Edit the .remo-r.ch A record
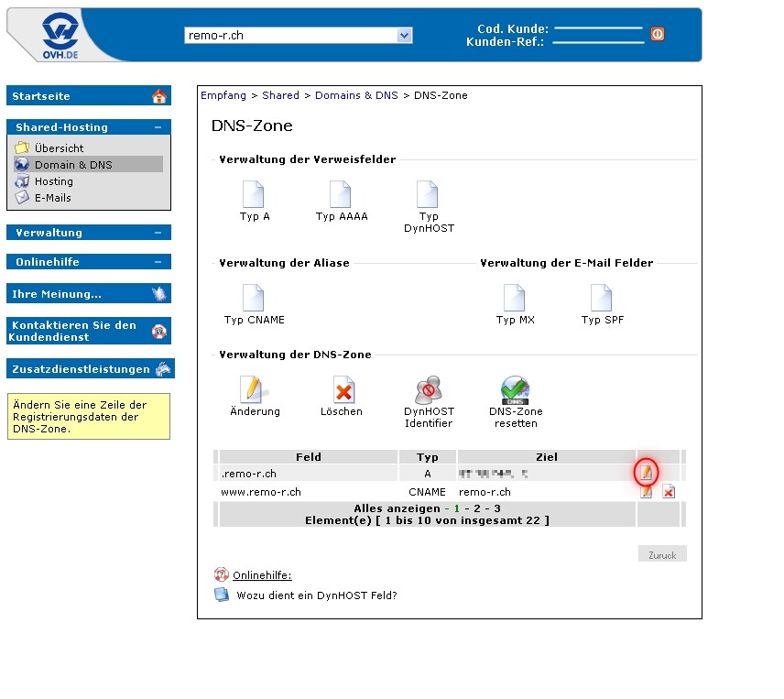Viewport: 784px width, 699px height. pyautogui.click(x=647, y=473)
